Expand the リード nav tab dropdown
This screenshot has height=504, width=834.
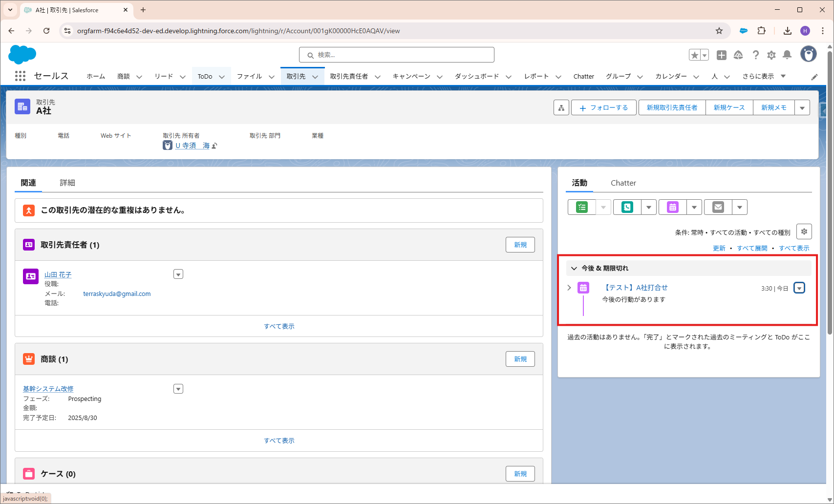tap(183, 77)
